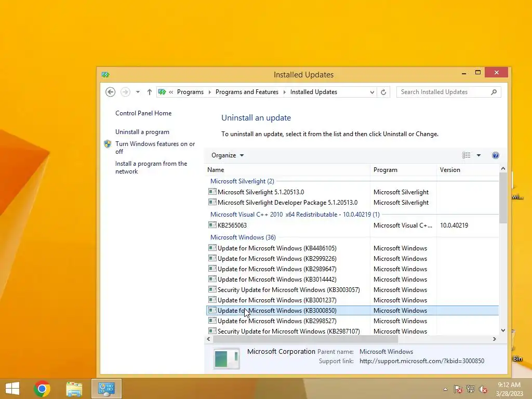Image resolution: width=532 pixels, height=399 pixels.
Task: Open Install a program from the network
Action: coord(151,167)
